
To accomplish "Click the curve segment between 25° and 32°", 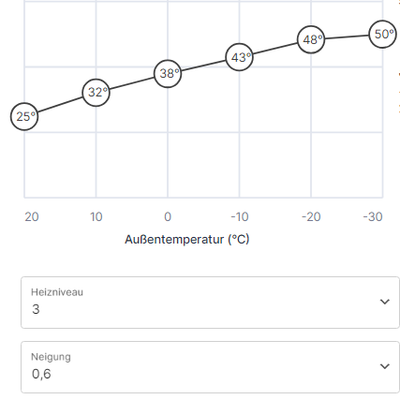I will click(x=60, y=104).
